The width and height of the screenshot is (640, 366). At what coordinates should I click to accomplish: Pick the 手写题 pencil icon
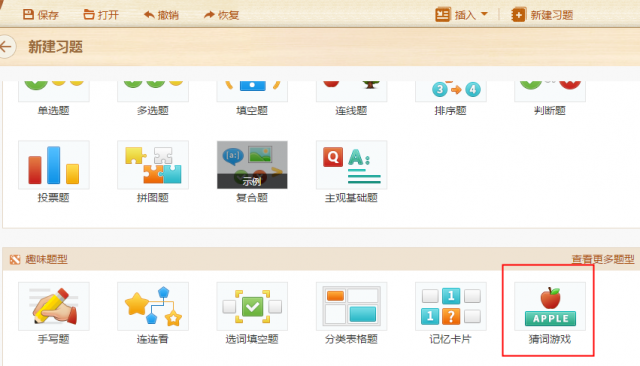pyautogui.click(x=53, y=306)
